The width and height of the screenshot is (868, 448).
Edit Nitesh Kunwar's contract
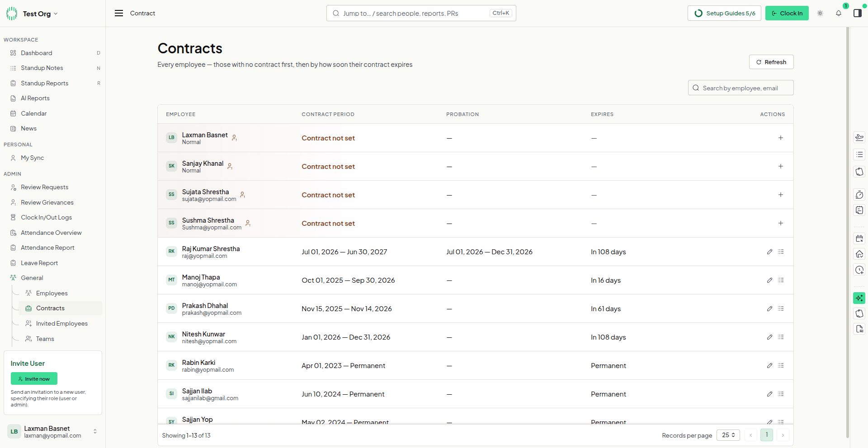point(770,337)
